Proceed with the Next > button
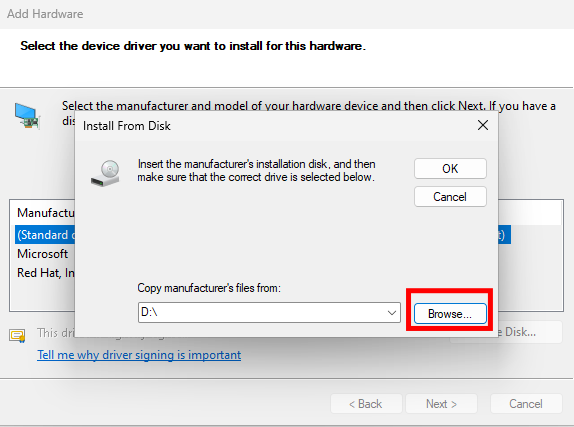Screen dimensions: 574x427 (441, 404)
